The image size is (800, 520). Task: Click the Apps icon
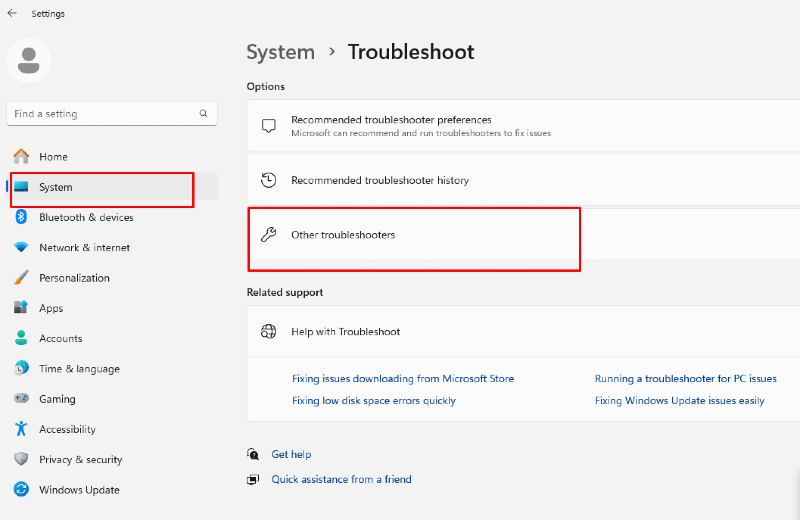[x=21, y=308]
